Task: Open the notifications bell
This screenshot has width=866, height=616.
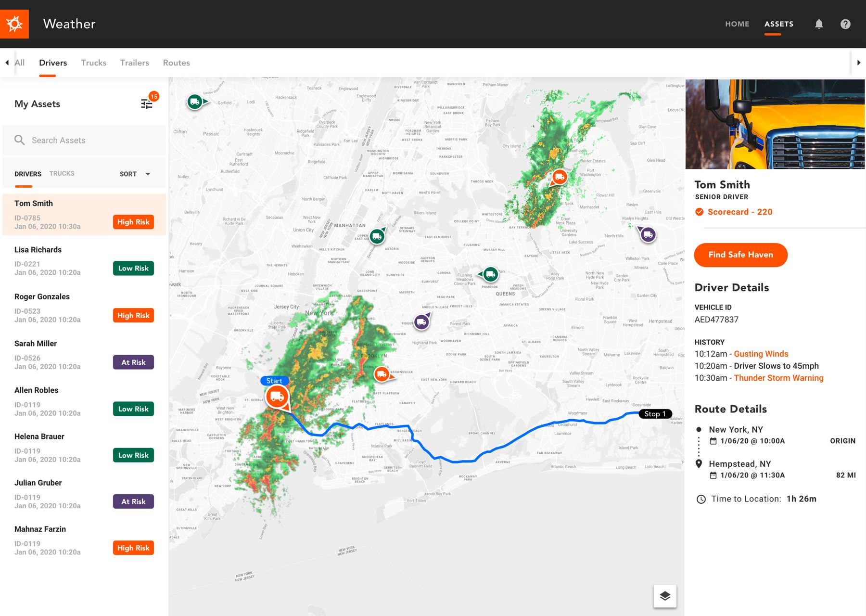Action: pos(819,24)
